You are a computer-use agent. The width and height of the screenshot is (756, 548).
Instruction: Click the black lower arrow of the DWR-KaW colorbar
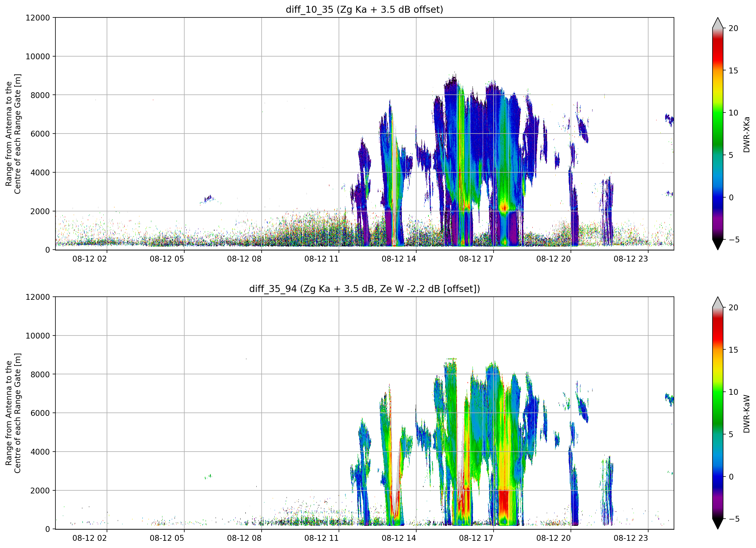(x=718, y=524)
